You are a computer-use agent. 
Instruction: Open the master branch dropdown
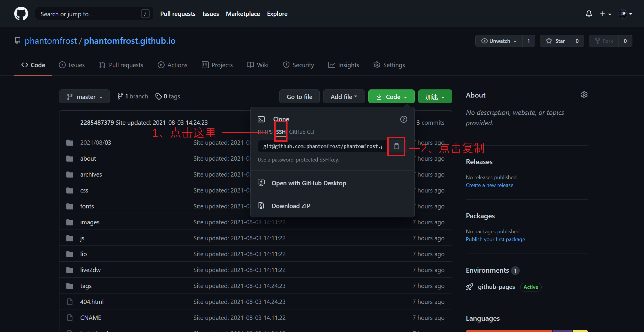84,97
